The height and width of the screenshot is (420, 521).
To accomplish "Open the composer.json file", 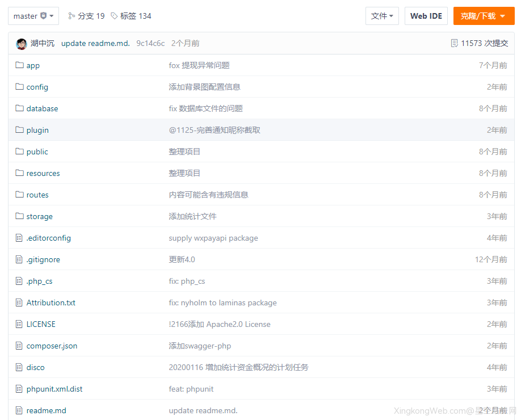I will 52,346.
